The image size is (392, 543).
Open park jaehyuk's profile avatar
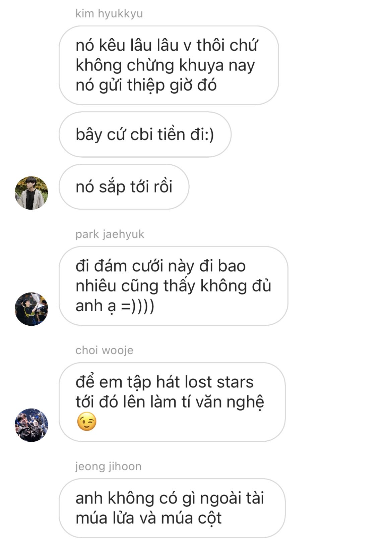tap(31, 309)
